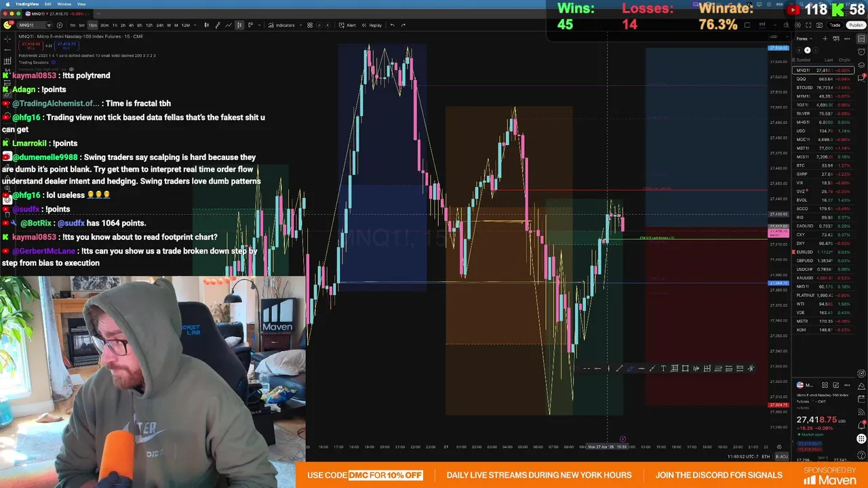The width and height of the screenshot is (868, 488).
Task: Open the Edit menu
Action: click(x=48, y=4)
